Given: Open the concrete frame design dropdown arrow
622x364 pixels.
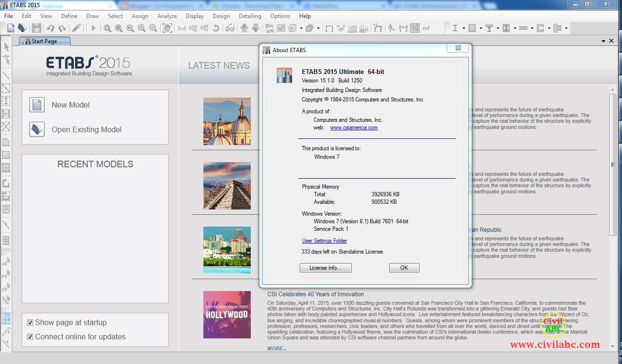Looking at the screenshot, I should [x=481, y=28].
